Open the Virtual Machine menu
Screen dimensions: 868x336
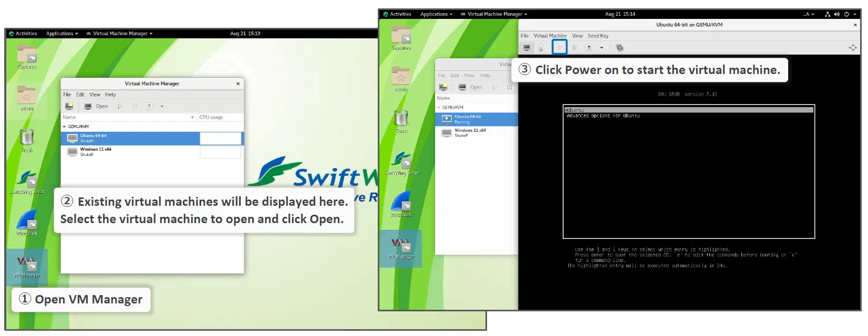550,36
